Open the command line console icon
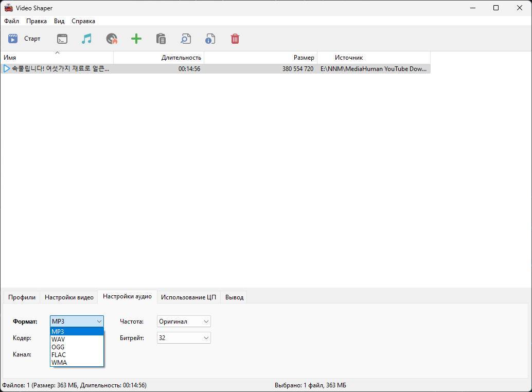The image size is (532, 392). click(x=62, y=39)
